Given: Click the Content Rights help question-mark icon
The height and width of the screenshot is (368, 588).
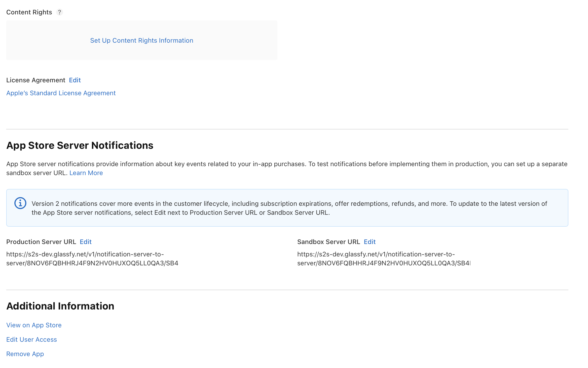Looking at the screenshot, I should click(59, 12).
